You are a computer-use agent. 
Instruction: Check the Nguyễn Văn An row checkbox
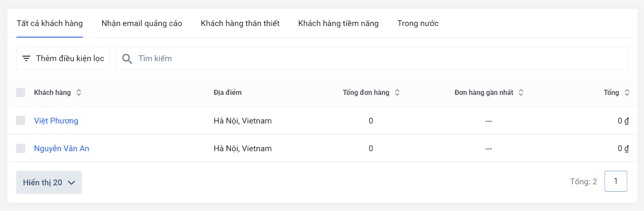click(21, 148)
